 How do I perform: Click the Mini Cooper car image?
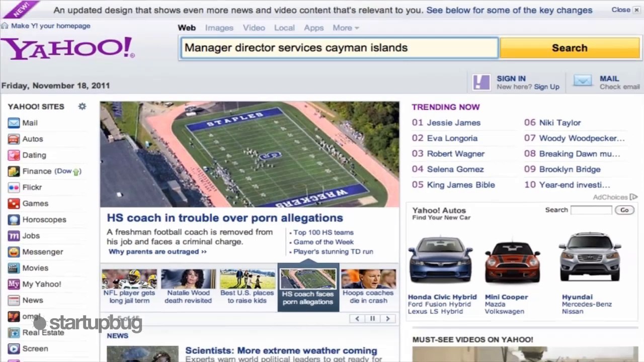pyautogui.click(x=512, y=261)
